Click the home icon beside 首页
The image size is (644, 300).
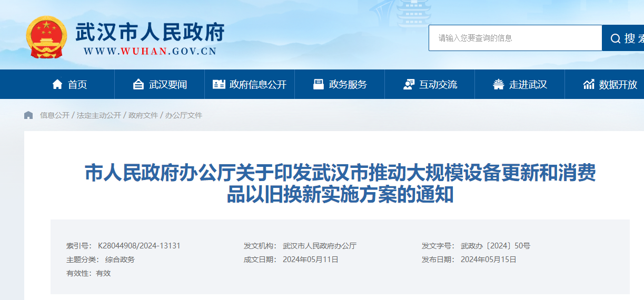pyautogui.click(x=57, y=84)
